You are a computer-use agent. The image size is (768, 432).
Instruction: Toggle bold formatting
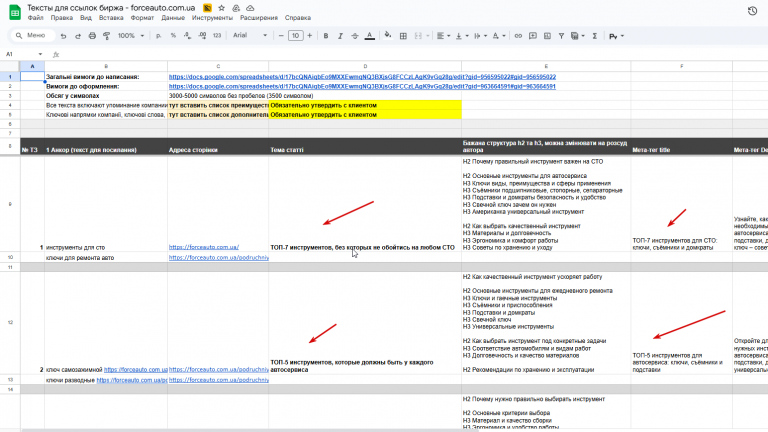326,36
